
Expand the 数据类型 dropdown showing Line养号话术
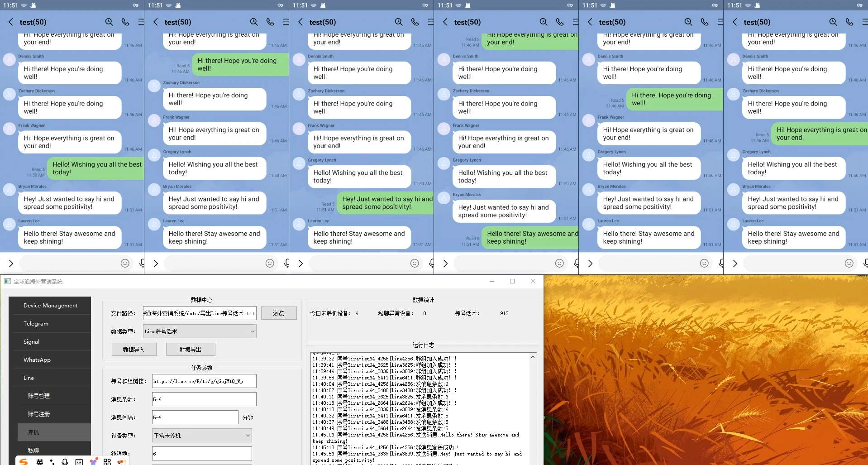pyautogui.click(x=200, y=331)
